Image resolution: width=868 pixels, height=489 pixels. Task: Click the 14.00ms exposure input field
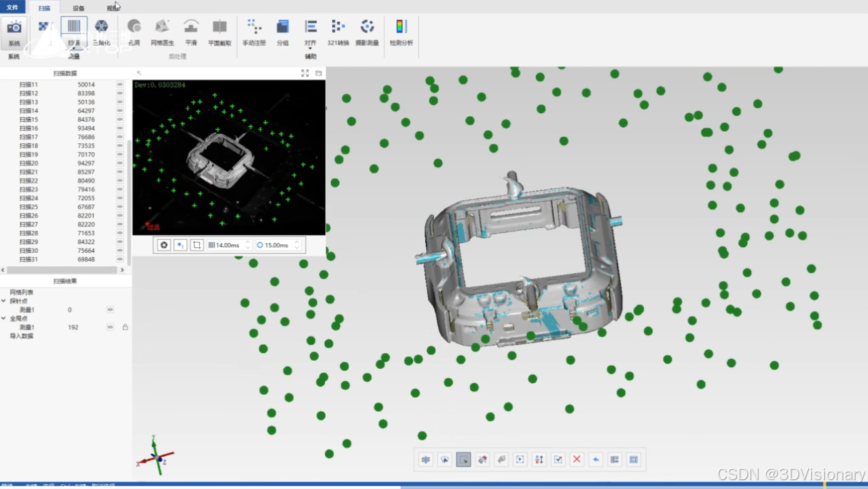coord(229,245)
